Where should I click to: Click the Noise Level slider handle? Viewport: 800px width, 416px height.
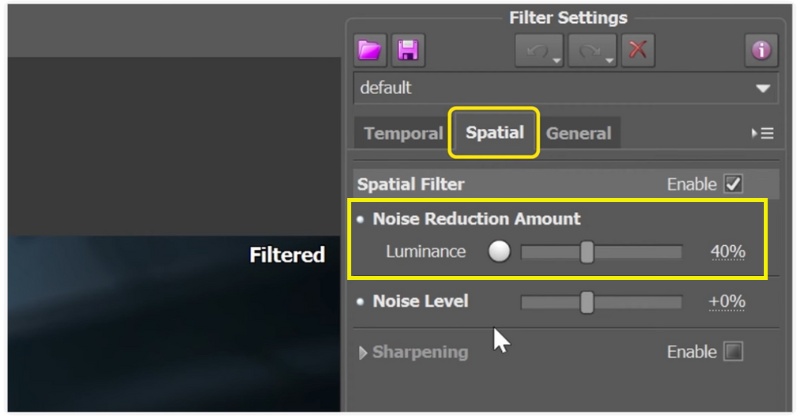coord(587,301)
